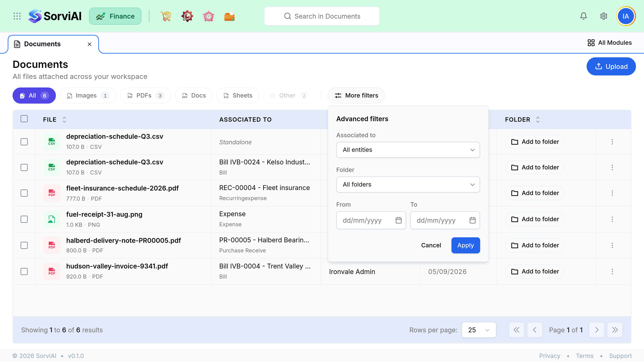Open row actions for fleet-insurance-schedule-2026.pdf
Screen dimensions: 644x362
pyautogui.click(x=612, y=193)
